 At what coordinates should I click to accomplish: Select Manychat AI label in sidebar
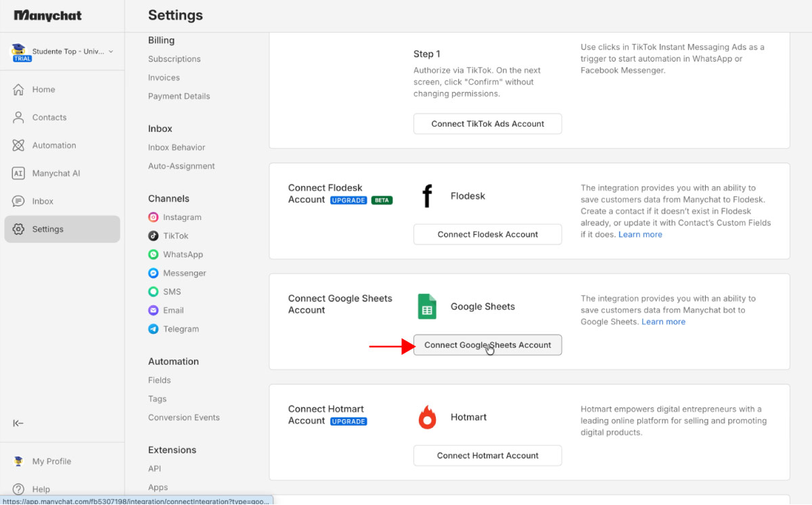(x=56, y=173)
